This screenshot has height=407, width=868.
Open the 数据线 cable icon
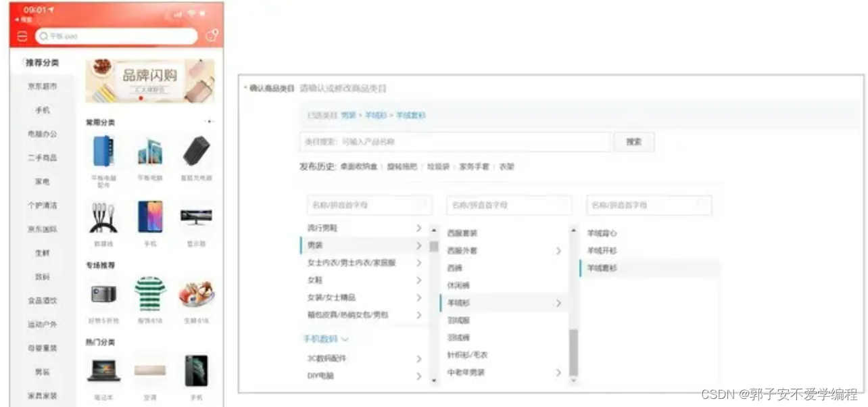tap(103, 218)
